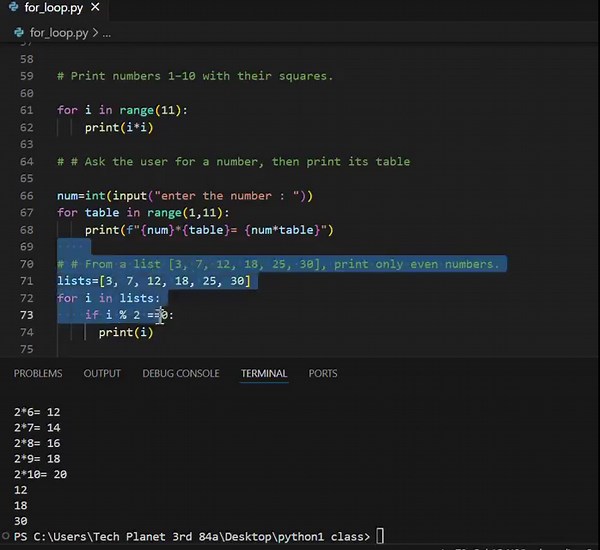Click line number 66 in the gutter

(27, 196)
